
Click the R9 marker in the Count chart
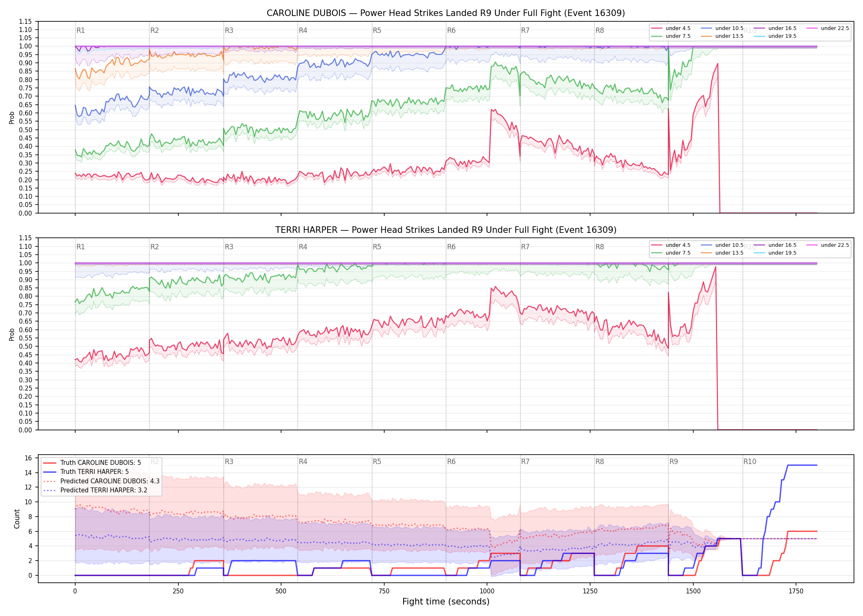674,462
